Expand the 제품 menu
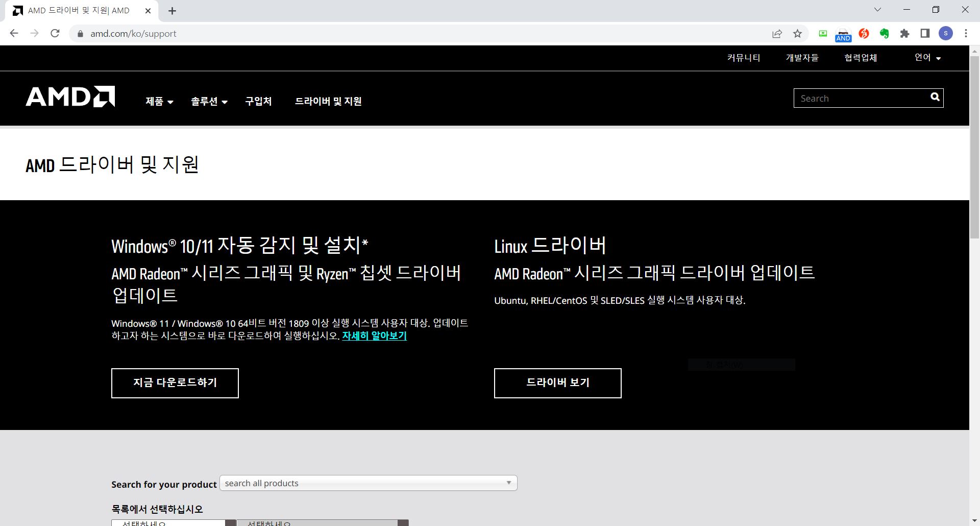The image size is (980, 526). [x=159, y=101]
